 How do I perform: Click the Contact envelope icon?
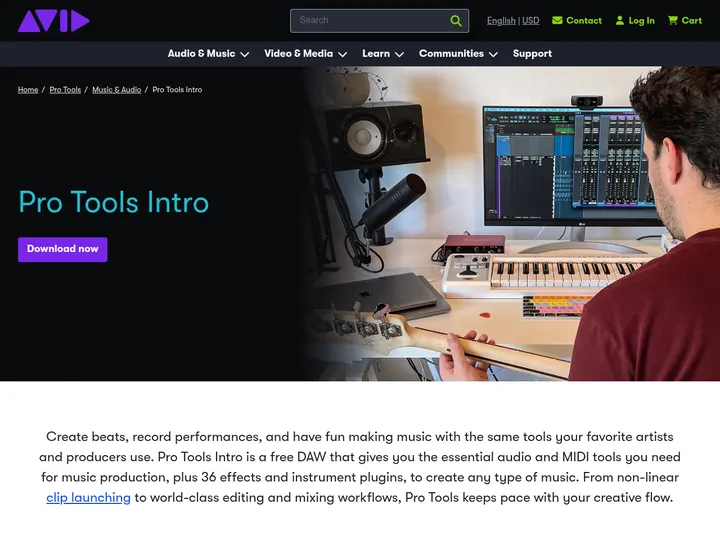coord(557,20)
